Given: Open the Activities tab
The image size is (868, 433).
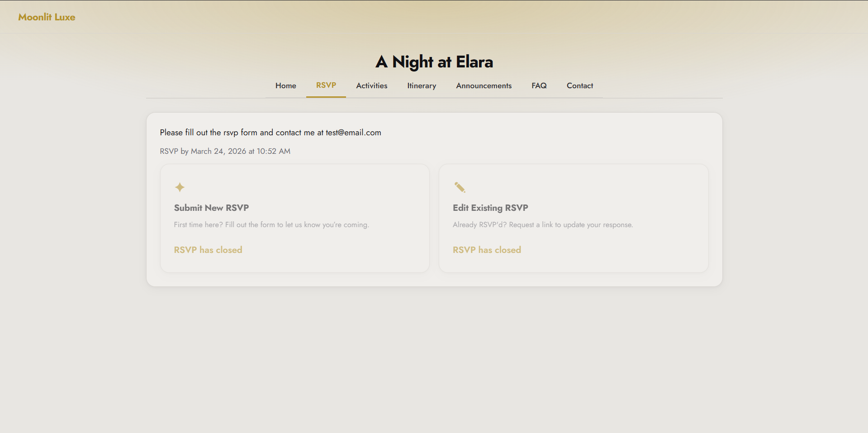Looking at the screenshot, I should 371,86.
